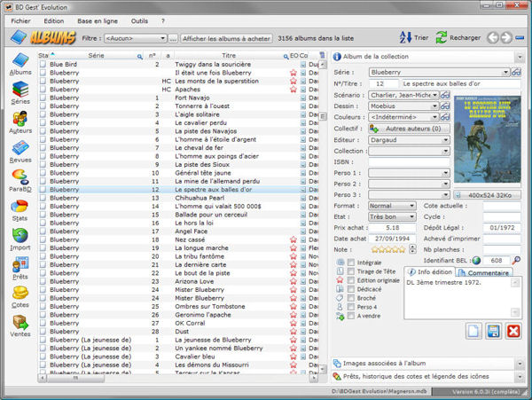
Task: Open the ParaBD sidebar section
Action: tap(20, 181)
